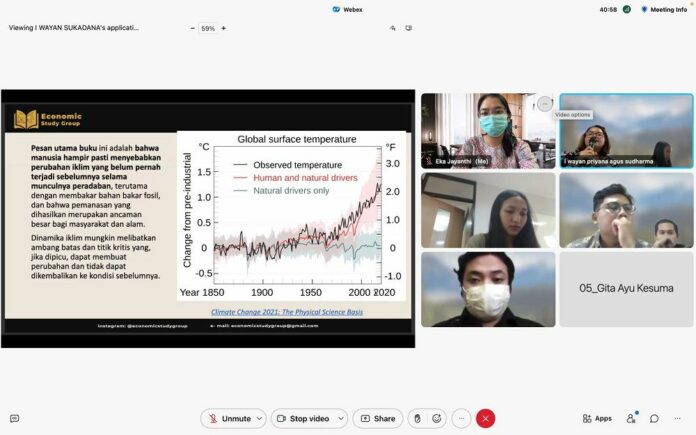Open the reactions emoji icon
Screen dimensions: 696x435
point(437,418)
